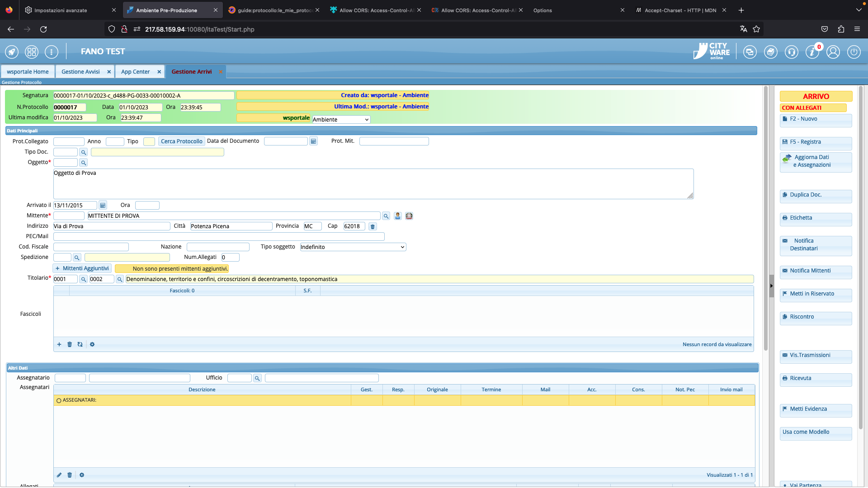Switch to the App Center tab
The width and height of the screenshot is (868, 488).
pyautogui.click(x=135, y=72)
